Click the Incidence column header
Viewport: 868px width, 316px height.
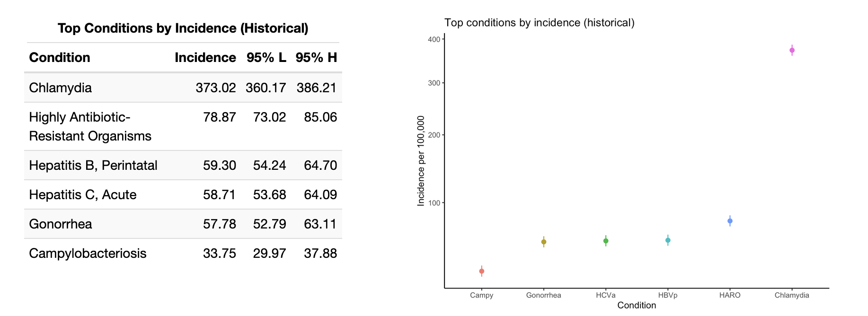205,58
